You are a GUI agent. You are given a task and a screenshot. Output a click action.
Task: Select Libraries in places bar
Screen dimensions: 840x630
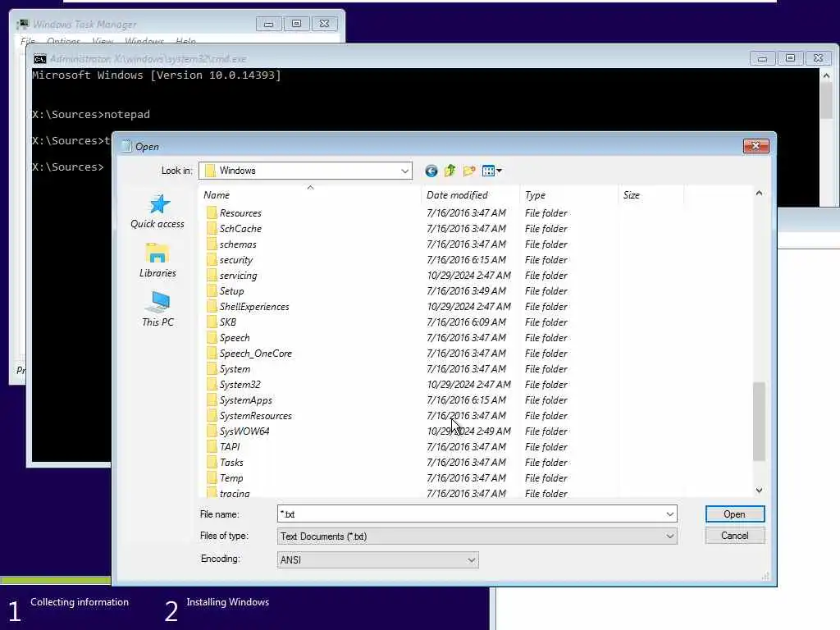pos(157,261)
